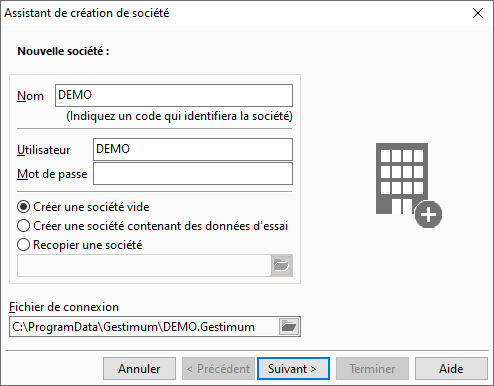Click the building with plus sign illustration

[x=409, y=185]
